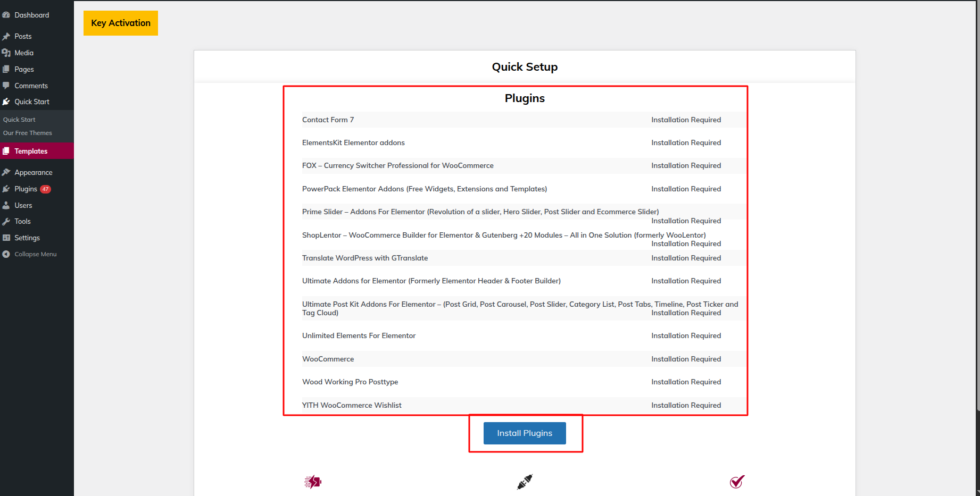Click the Media library icon

point(6,53)
